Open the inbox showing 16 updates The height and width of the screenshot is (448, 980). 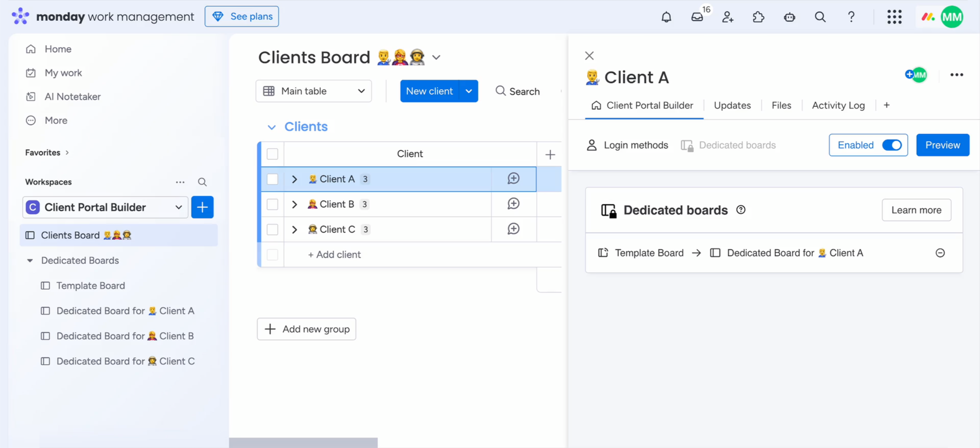(697, 17)
